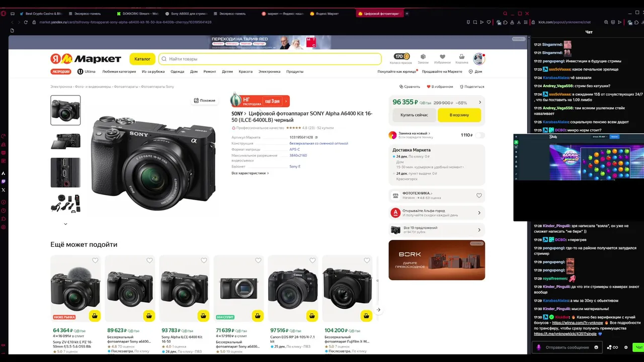This screenshot has width=644, height=362.
Task: Click Чат send button in chat window
Action: pyautogui.click(x=639, y=347)
